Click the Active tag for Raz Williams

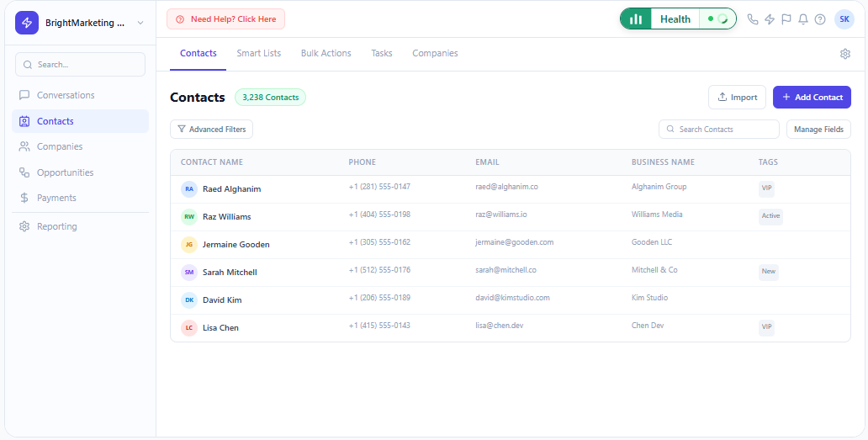[x=770, y=216]
